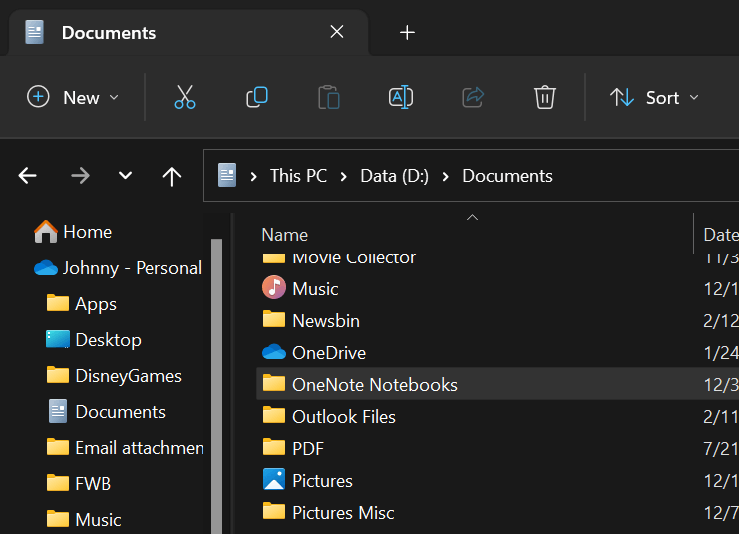Click the Rename icon in toolbar
Image resolution: width=739 pixels, height=534 pixels.
tap(401, 97)
